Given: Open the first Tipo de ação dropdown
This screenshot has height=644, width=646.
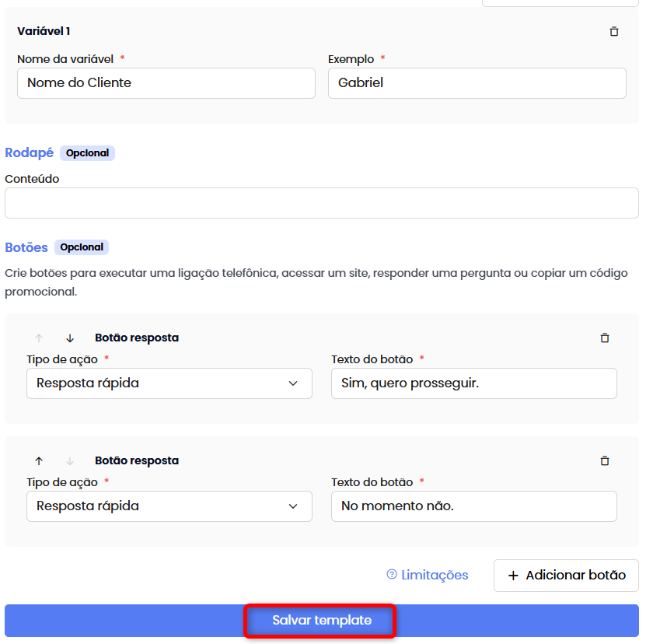Looking at the screenshot, I should [x=169, y=383].
